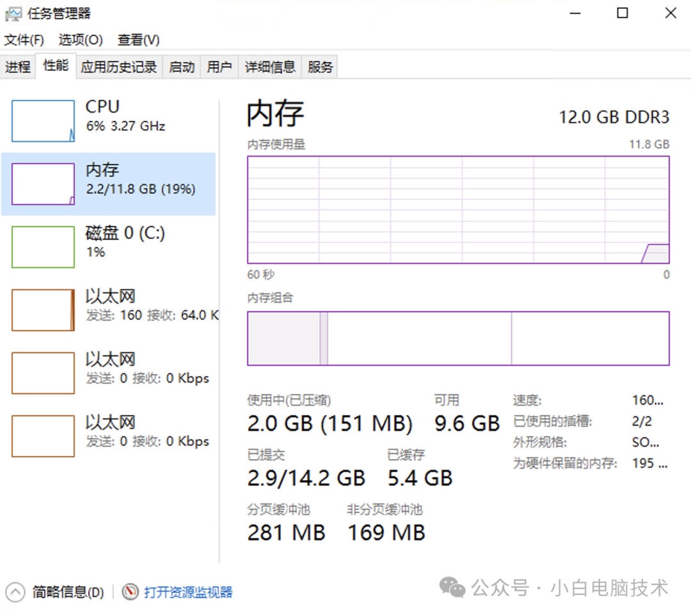The width and height of the screenshot is (691, 616).
Task: Open the 启动 tab
Action: tap(182, 67)
